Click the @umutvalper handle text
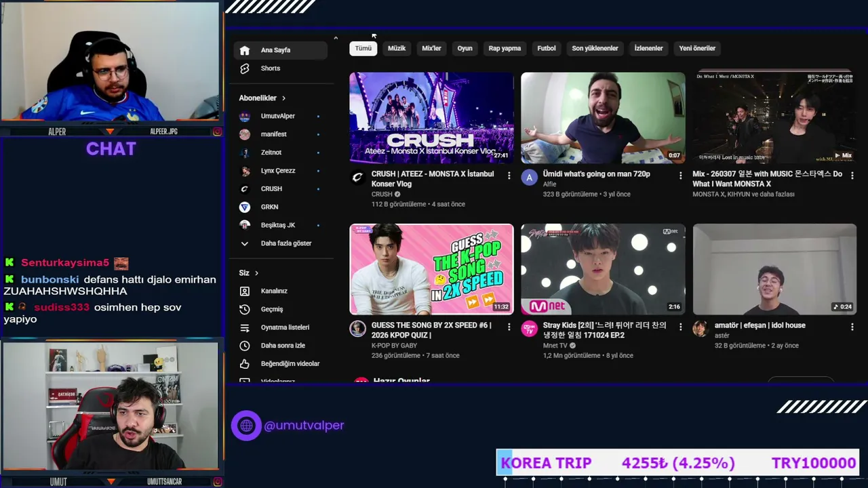Image resolution: width=868 pixels, height=488 pixels. pos(304,426)
